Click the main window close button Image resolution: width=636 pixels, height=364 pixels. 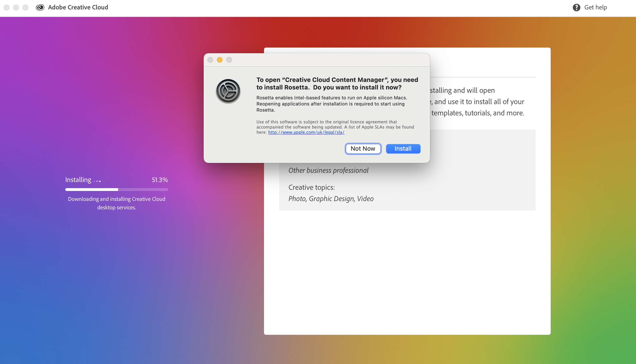(x=7, y=8)
